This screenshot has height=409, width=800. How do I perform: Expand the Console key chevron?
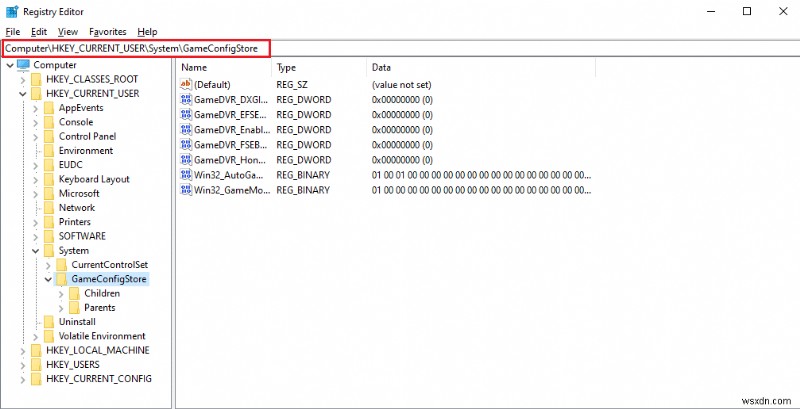tap(35, 122)
